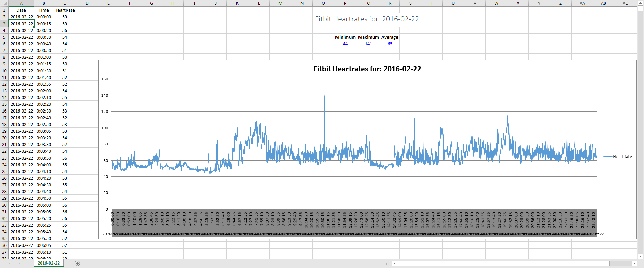Click the HeartRate legend entry
Screen dimensions: 644x268
click(618, 157)
